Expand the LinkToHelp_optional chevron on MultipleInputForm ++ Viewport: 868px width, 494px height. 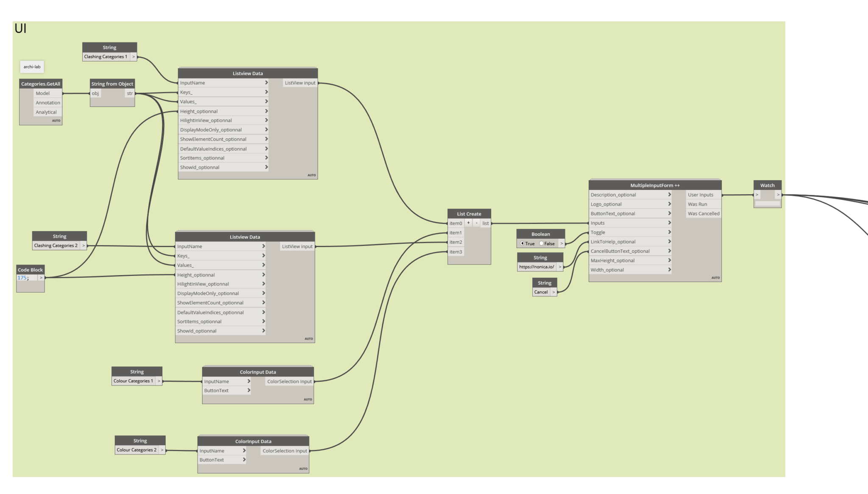click(x=669, y=241)
